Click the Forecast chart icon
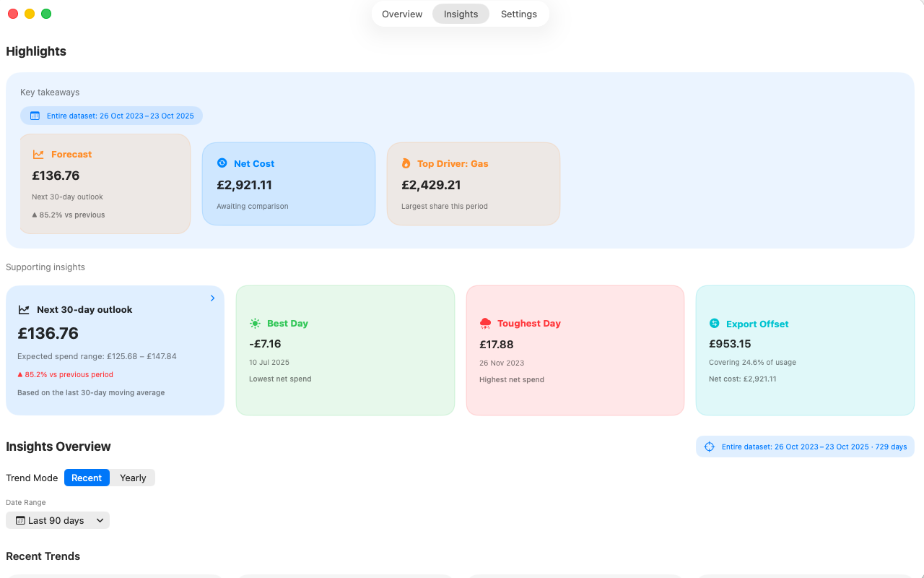The image size is (924, 578). coord(38,155)
